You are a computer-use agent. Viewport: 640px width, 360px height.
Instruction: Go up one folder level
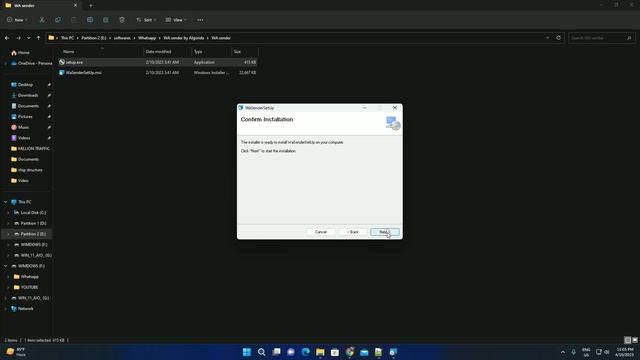pos(38,38)
